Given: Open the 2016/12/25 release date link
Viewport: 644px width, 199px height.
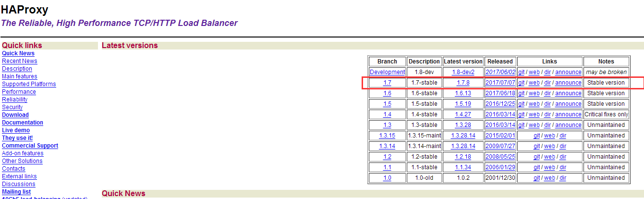Looking at the screenshot, I should click(x=500, y=104).
